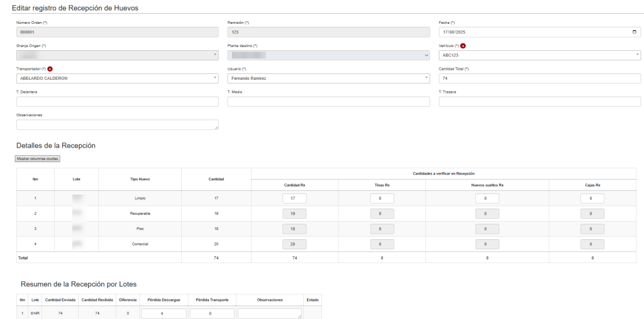
Task: Click Resumen de la Recepción por Lotes heading
Action: click(79, 284)
